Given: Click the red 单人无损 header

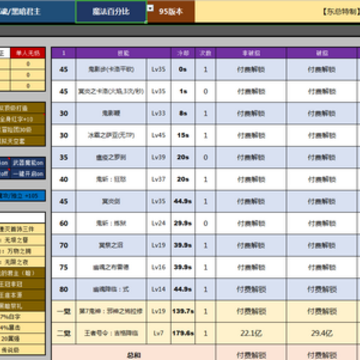Looking at the screenshot, I should pos(28,53).
